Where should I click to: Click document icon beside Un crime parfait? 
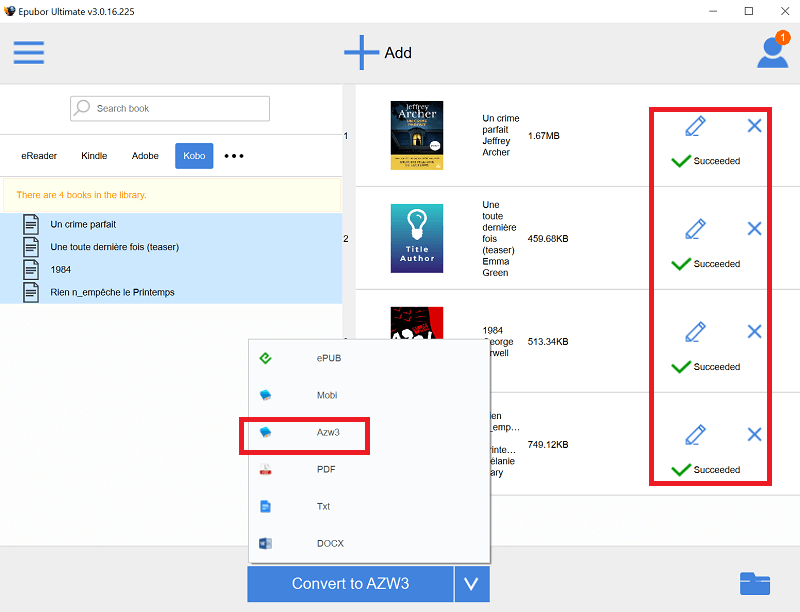[x=31, y=224]
